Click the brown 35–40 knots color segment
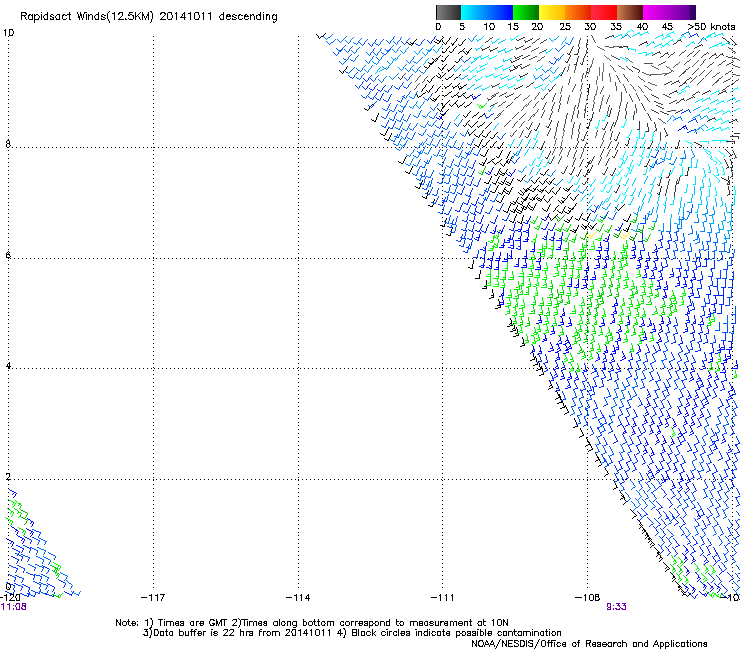 (x=630, y=12)
